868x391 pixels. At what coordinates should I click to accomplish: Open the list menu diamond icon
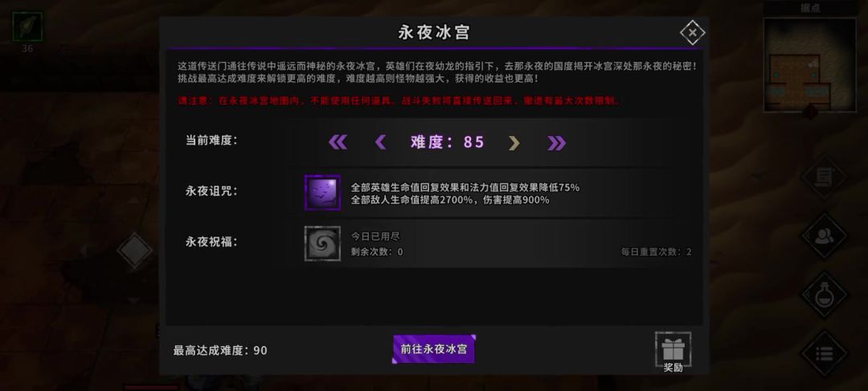coord(825,353)
